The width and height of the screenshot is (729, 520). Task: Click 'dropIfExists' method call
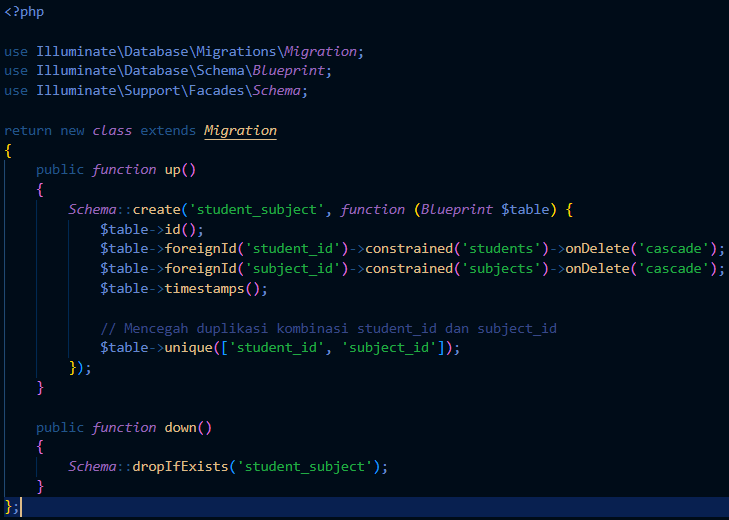[180, 467]
